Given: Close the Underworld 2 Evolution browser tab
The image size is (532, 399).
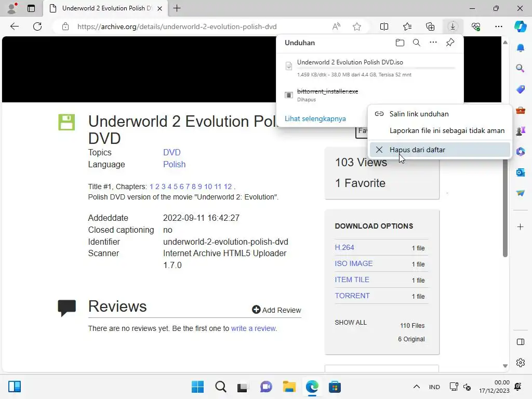Looking at the screenshot, I should (160, 8).
